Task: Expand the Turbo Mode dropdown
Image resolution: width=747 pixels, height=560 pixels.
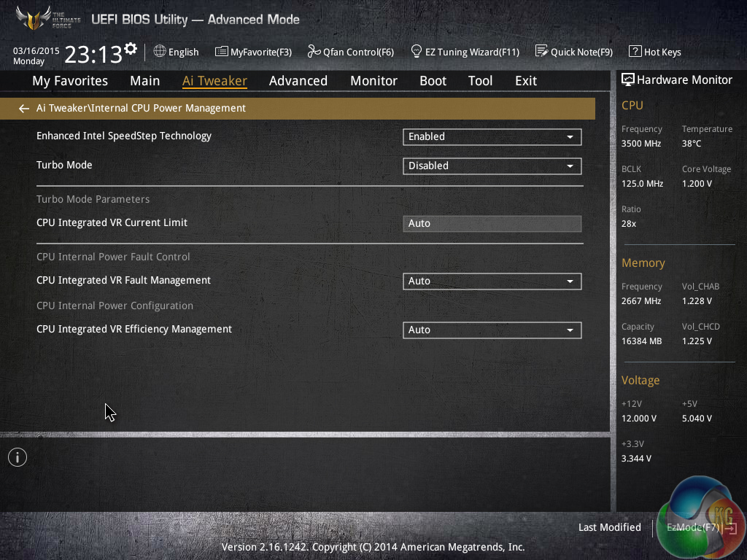Action: click(x=492, y=166)
